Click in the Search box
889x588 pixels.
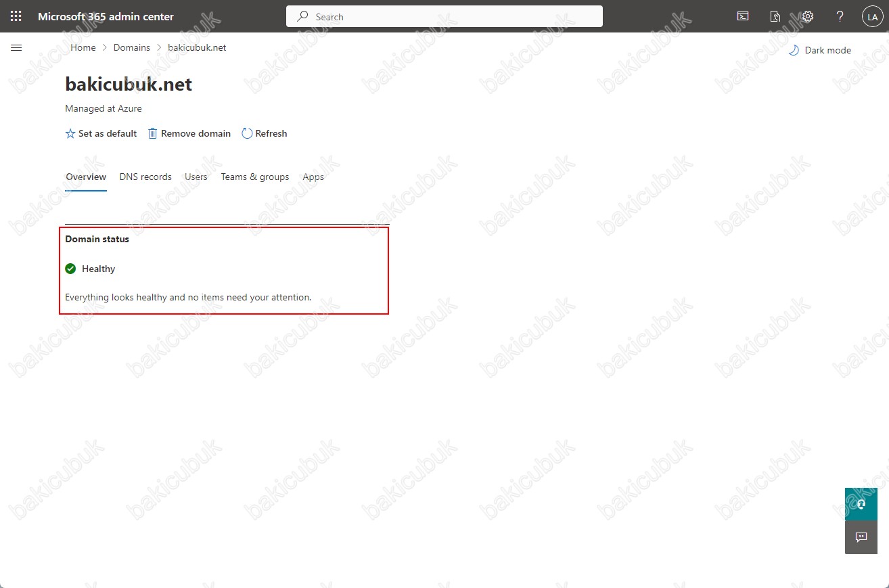(444, 16)
